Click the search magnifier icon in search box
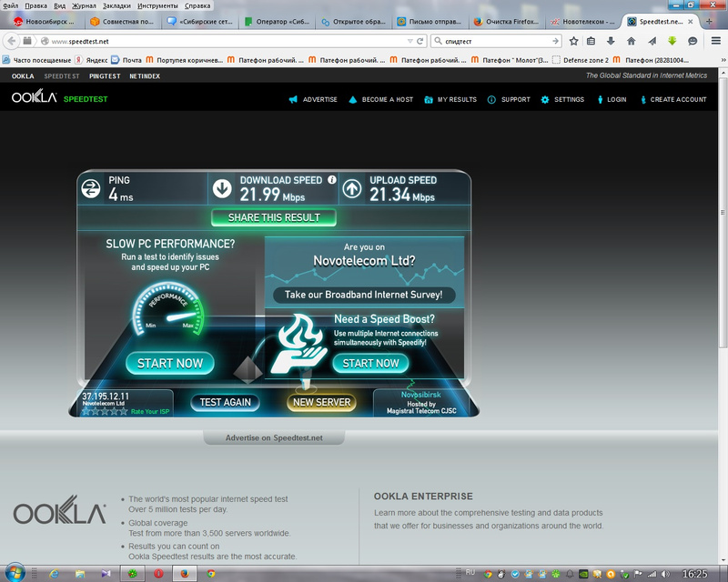The height and width of the screenshot is (582, 728). [438, 41]
